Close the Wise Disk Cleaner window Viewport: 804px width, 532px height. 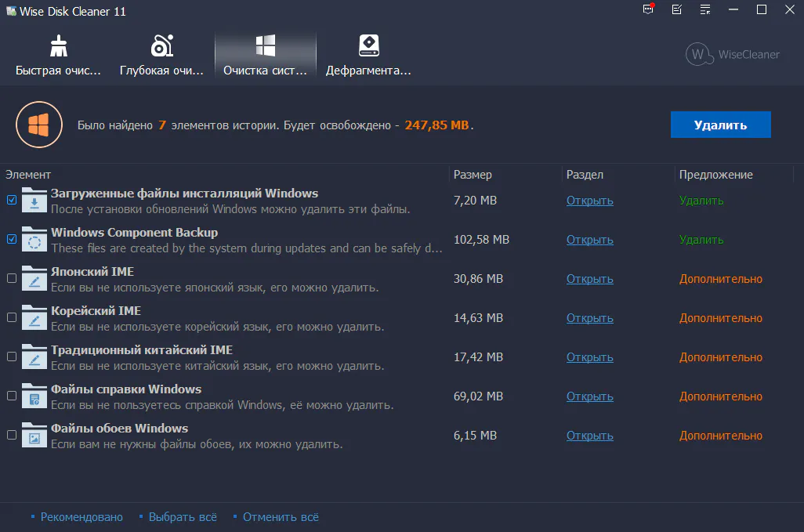(x=790, y=9)
